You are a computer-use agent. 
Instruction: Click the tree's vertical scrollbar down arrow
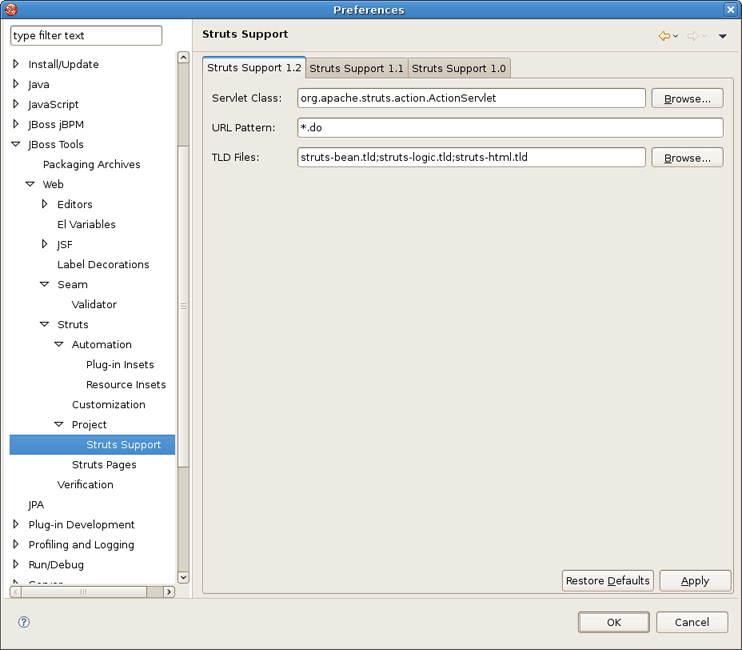coord(183,577)
